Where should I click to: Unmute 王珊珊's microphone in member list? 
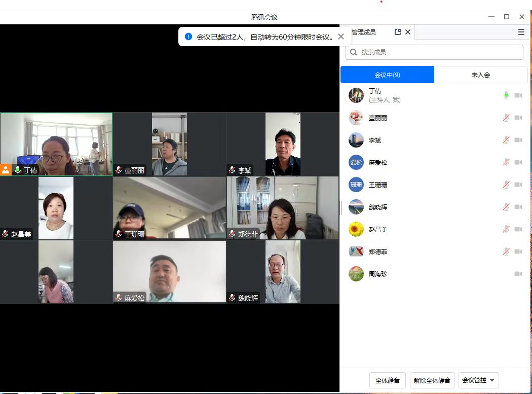tap(506, 185)
